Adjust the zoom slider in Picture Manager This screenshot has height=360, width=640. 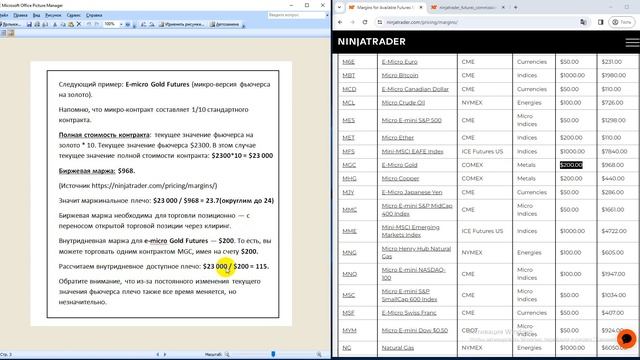click(x=273, y=354)
